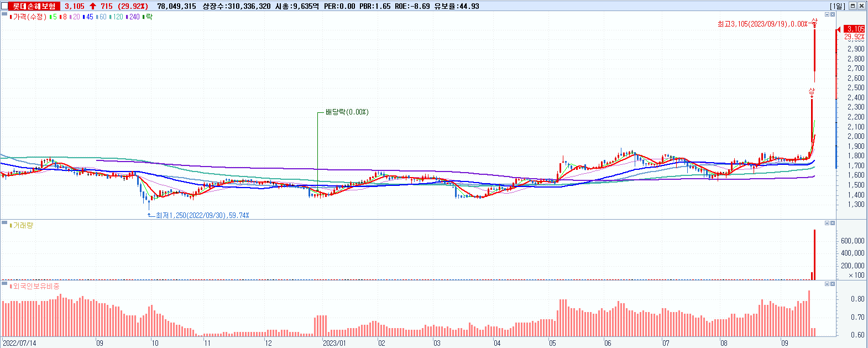Click the price pane top-left menu marker
Viewport: 868px width, 348px height.
4,14
